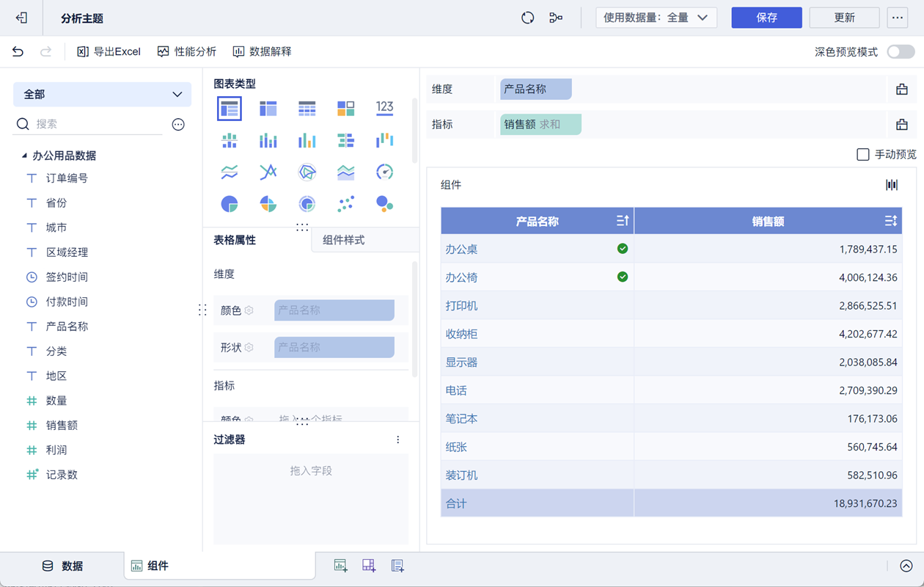Viewport: 924px width, 587px height.
Task: Check the 手动预览 checkbox
Action: click(x=863, y=154)
